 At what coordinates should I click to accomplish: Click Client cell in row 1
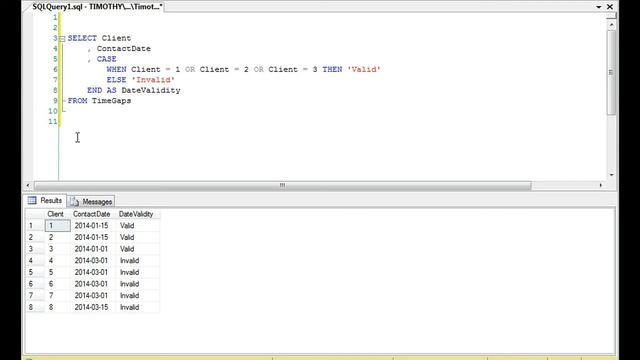[58, 225]
